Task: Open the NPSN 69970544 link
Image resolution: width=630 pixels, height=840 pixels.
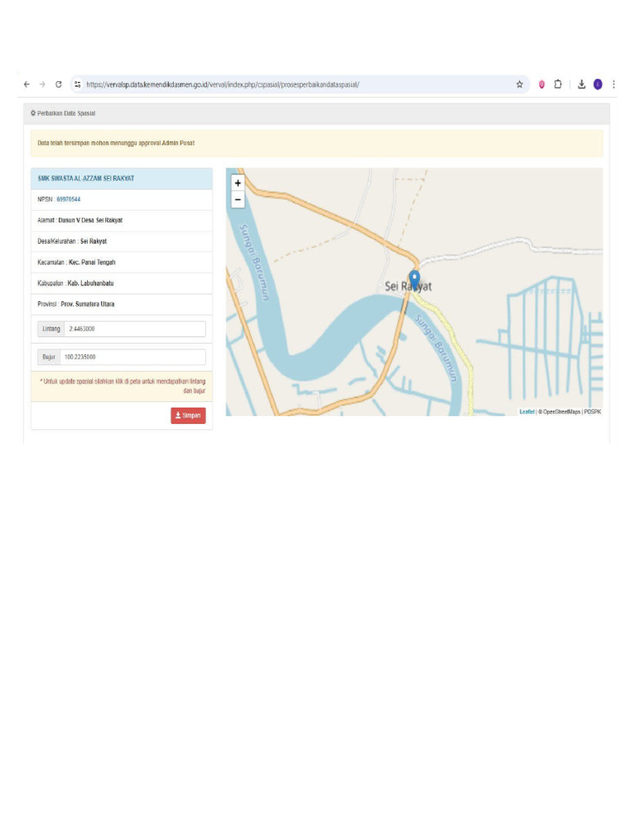Action: (x=69, y=199)
